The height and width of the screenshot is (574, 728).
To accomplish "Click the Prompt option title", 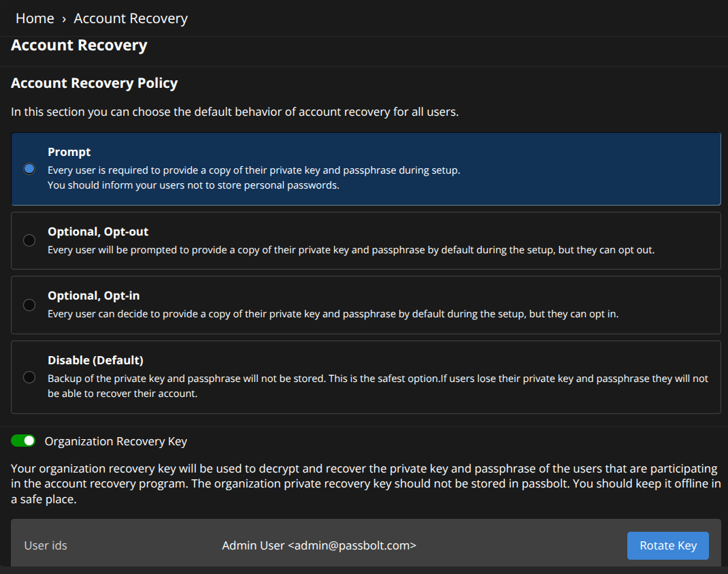I will tap(69, 152).
